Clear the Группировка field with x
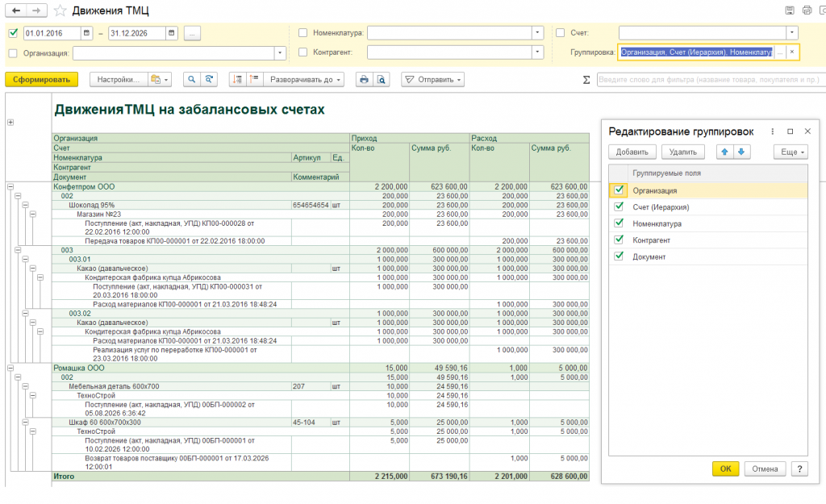Screen dimensions: 826x504 tap(792, 52)
